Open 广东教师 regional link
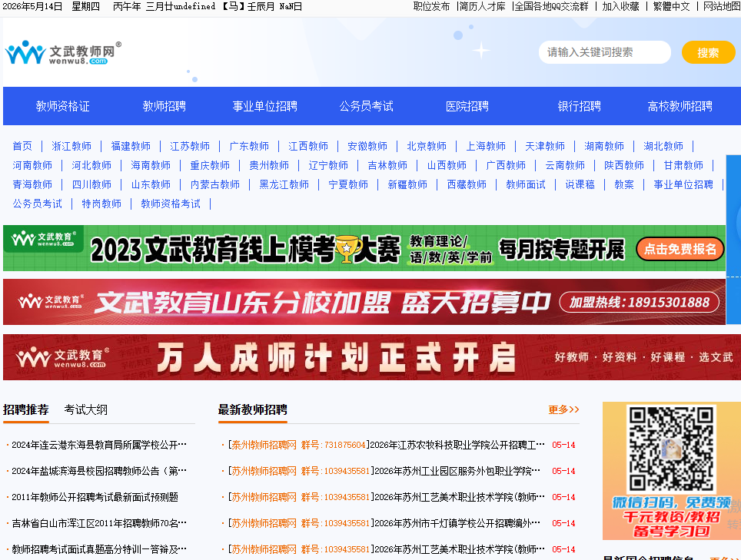Image resolution: width=741 pixels, height=560 pixels. coord(248,147)
